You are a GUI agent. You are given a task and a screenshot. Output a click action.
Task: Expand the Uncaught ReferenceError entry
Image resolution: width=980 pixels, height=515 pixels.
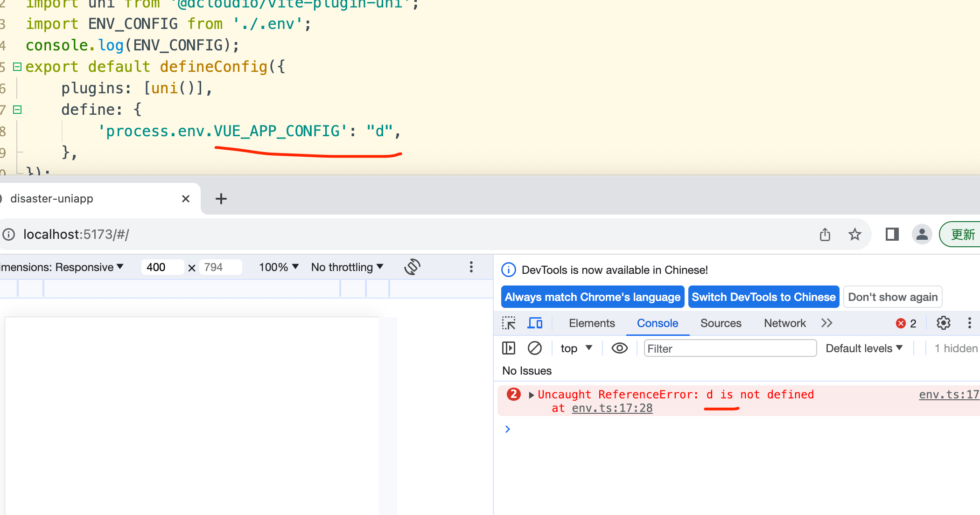point(531,395)
